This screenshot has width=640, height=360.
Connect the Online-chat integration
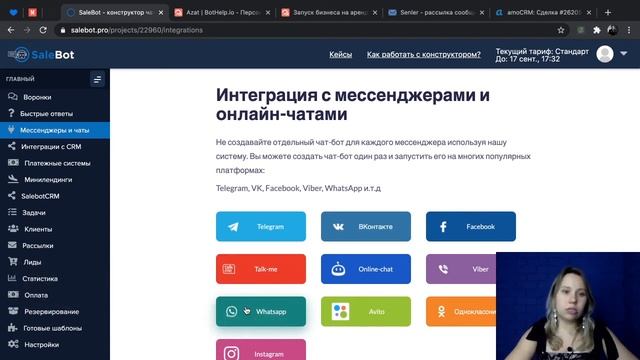366,269
